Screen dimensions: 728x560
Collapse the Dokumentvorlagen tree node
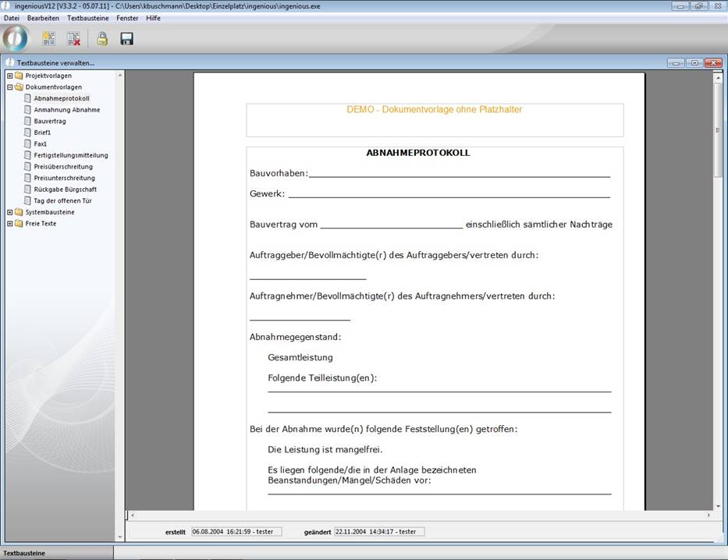click(9, 87)
